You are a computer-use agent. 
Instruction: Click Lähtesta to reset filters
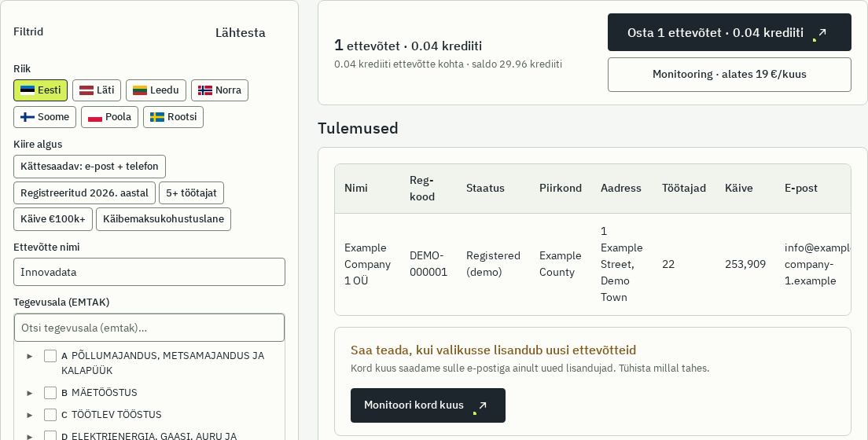(241, 33)
